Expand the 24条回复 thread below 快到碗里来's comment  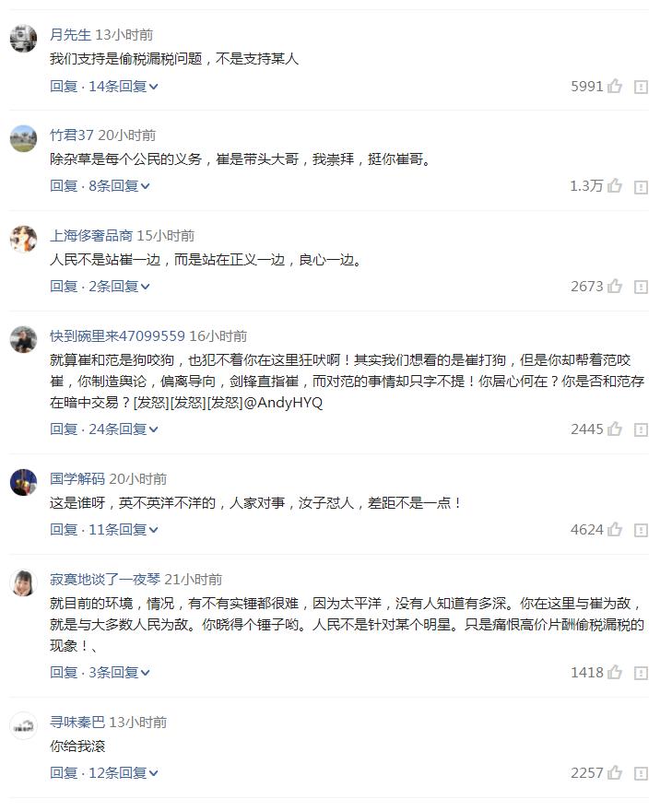click(x=104, y=429)
